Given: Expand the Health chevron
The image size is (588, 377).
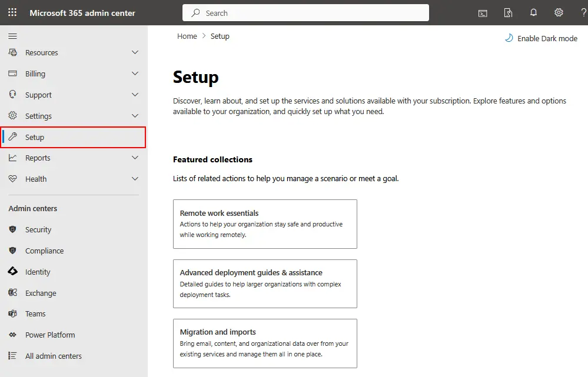Looking at the screenshot, I should coord(135,179).
